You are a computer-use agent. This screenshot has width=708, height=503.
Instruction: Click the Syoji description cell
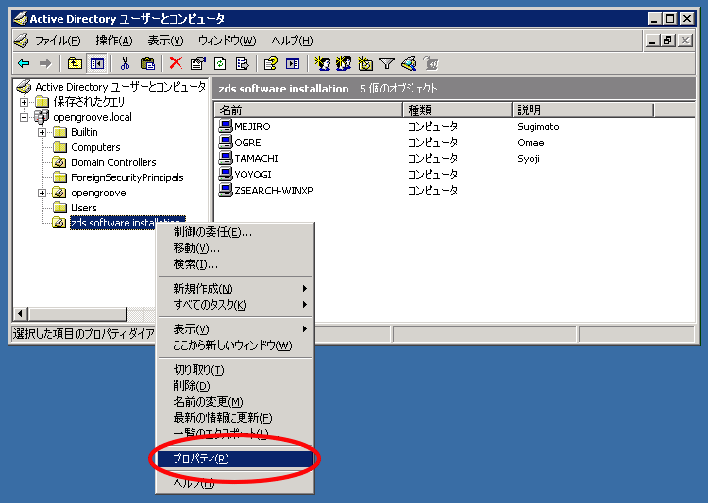pos(528,158)
